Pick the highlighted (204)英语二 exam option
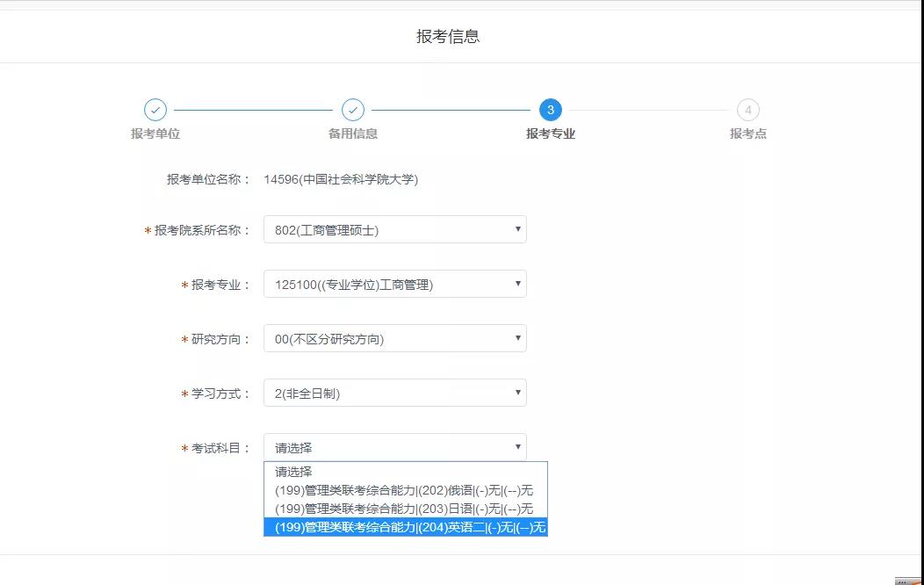Viewport: 924px width, 585px height. pos(405,527)
